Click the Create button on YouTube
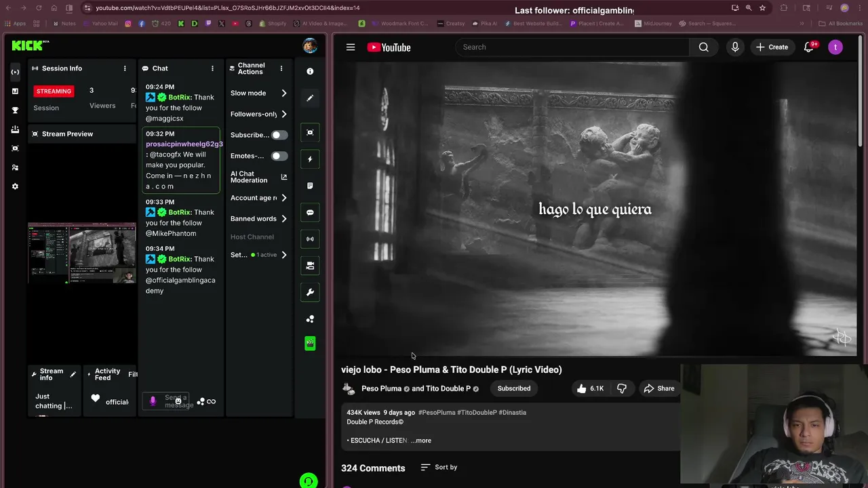 coord(772,47)
